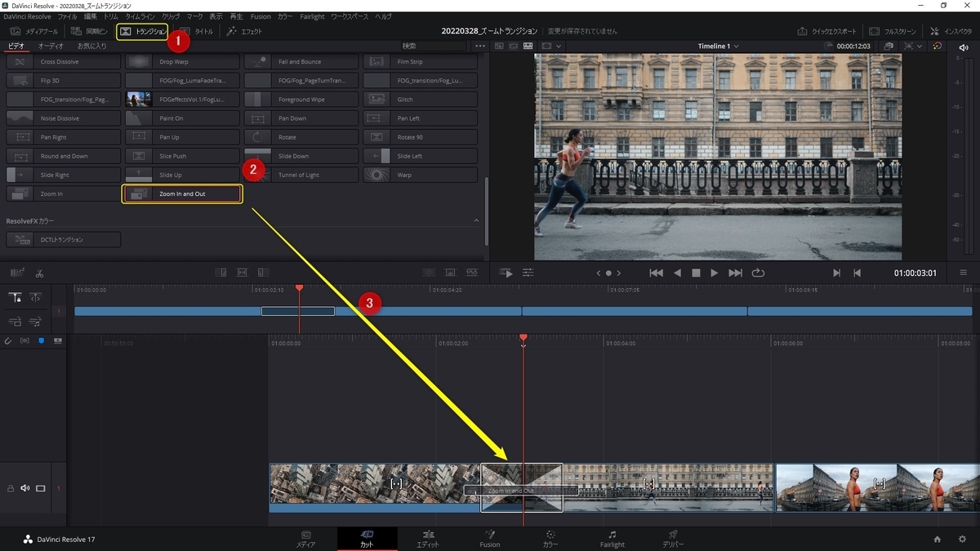980x551 pixels.
Task: Open the エディット page
Action: pos(428,539)
